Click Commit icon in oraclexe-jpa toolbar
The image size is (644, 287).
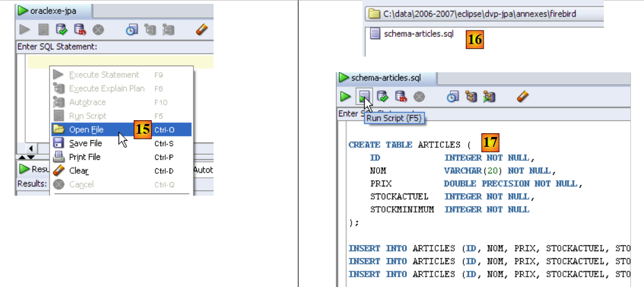pyautogui.click(x=61, y=30)
